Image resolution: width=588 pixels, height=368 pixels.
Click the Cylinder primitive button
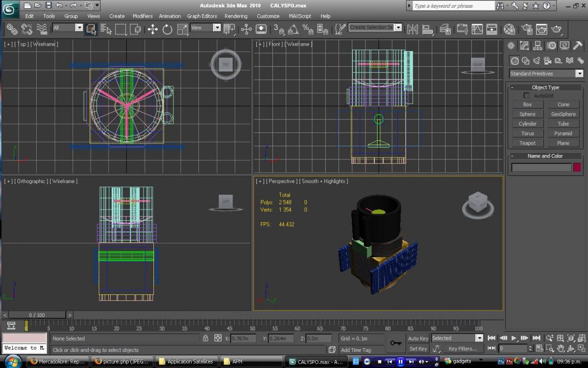[x=527, y=124]
